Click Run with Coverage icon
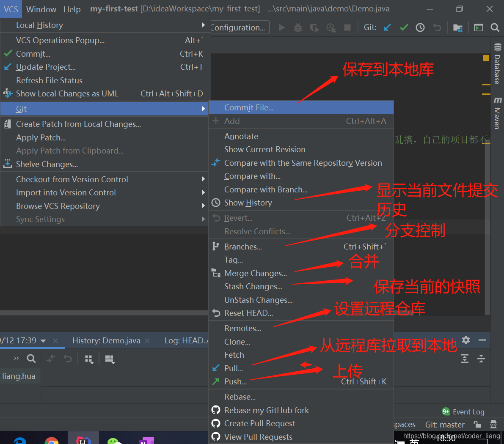 (314, 27)
